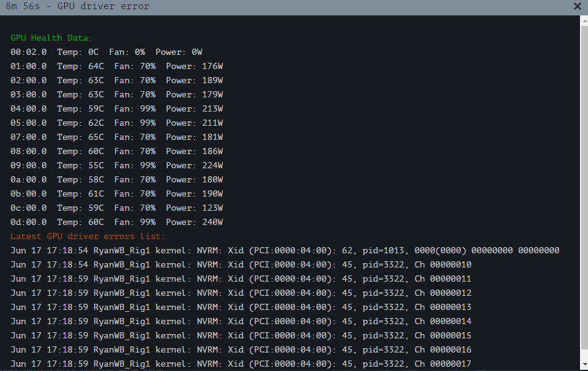Click the vertical scrollbar track

pyautogui.click(x=584, y=187)
